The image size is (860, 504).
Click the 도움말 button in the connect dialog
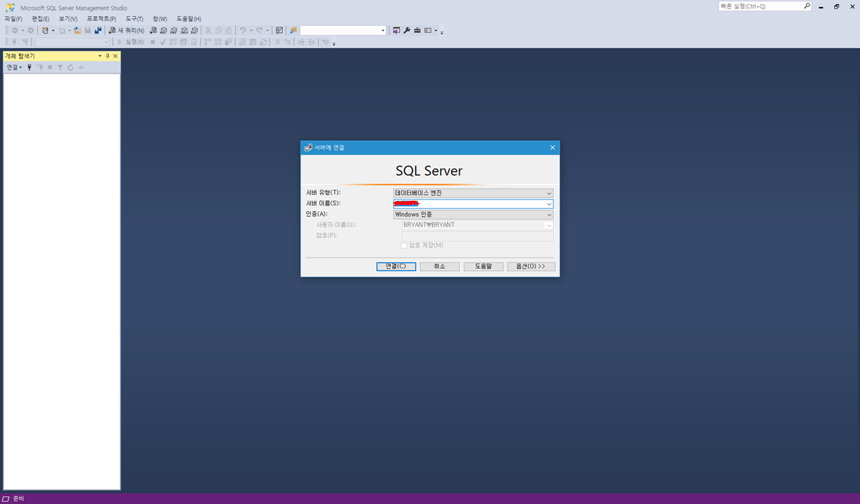pos(483,267)
